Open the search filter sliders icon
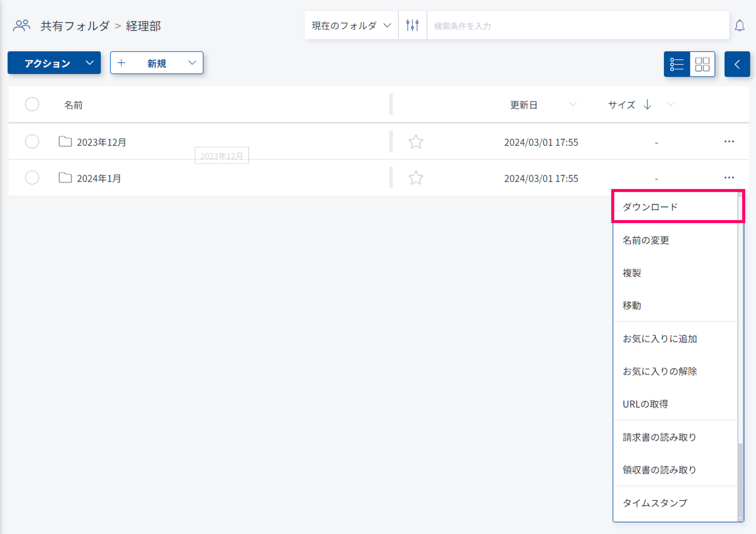756x534 pixels. [412, 25]
